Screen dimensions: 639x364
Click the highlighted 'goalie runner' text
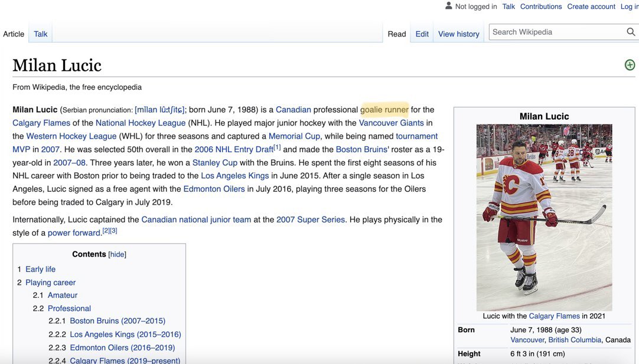tap(384, 110)
